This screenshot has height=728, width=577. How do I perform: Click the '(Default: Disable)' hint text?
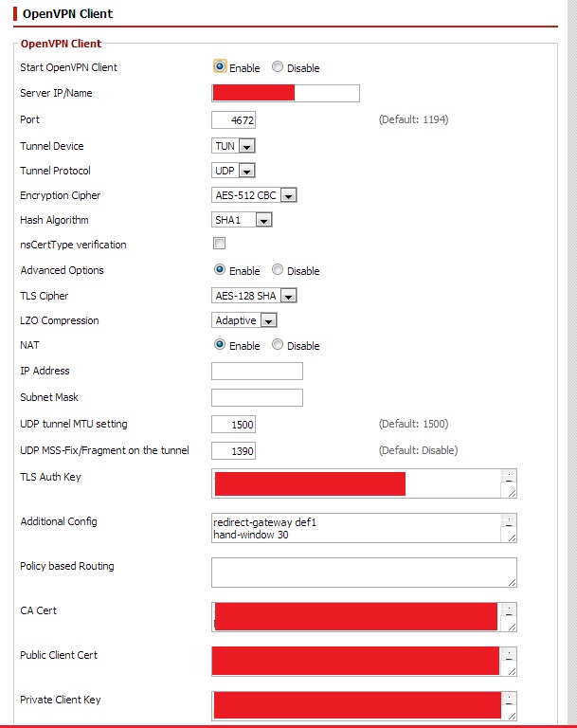click(418, 450)
